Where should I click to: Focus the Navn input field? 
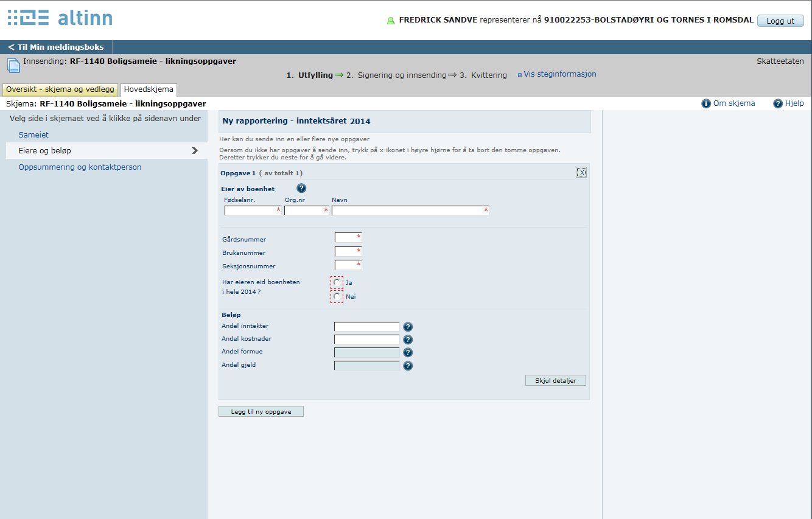point(410,211)
